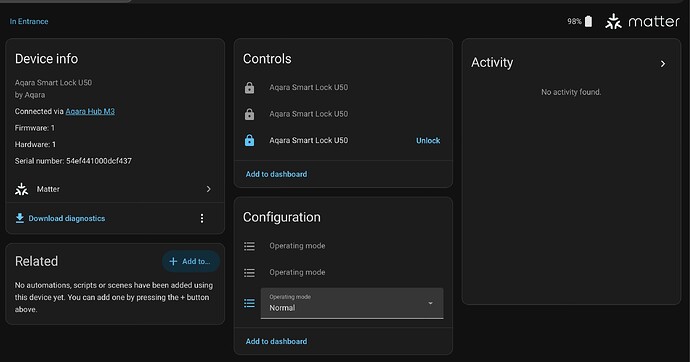This screenshot has width=690, height=362.
Task: Open the In Entrance area link
Action: (29, 21)
